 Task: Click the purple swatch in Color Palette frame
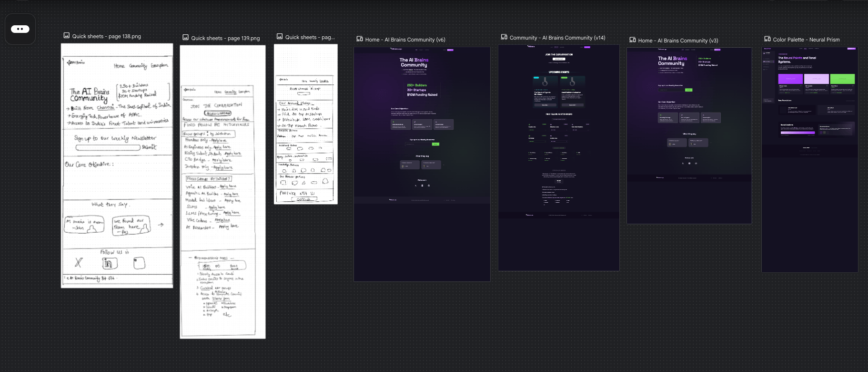click(x=790, y=79)
